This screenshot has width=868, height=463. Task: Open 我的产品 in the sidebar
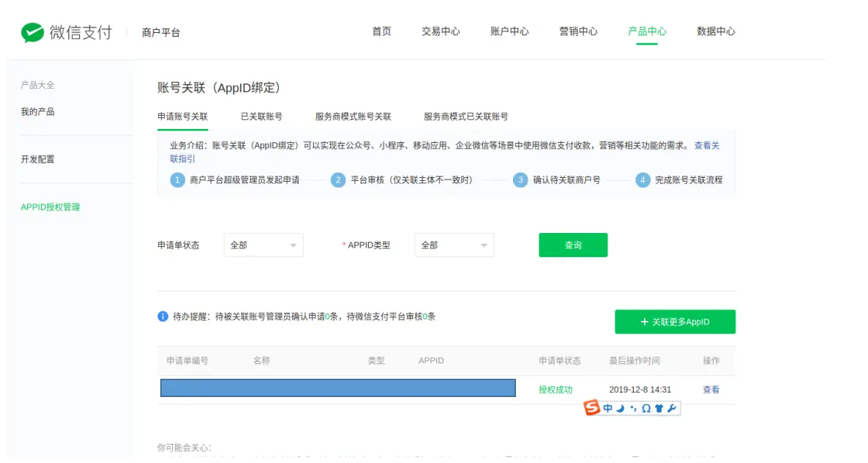coord(37,112)
